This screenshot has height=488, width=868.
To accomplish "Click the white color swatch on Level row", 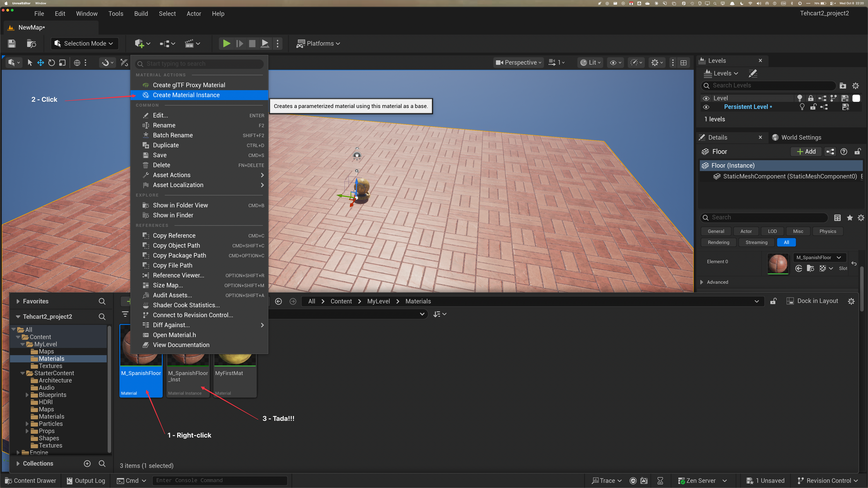I will [856, 98].
